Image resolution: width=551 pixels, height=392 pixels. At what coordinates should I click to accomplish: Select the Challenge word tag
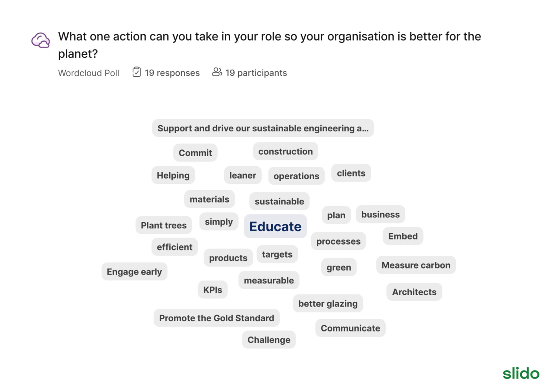269,339
